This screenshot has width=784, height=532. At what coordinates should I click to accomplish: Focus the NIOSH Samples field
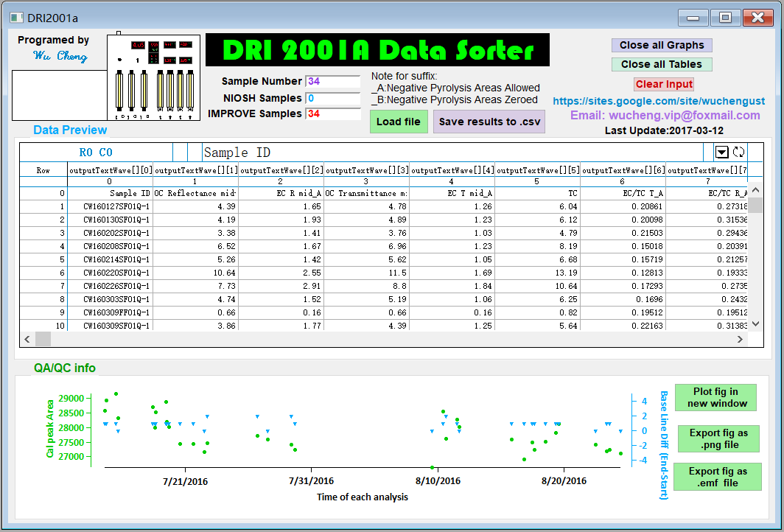(x=333, y=99)
